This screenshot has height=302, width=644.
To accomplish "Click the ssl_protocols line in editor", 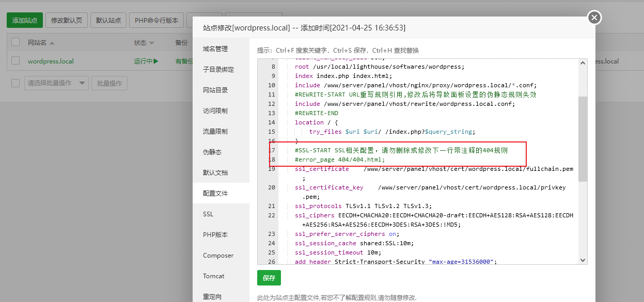I will 363,206.
